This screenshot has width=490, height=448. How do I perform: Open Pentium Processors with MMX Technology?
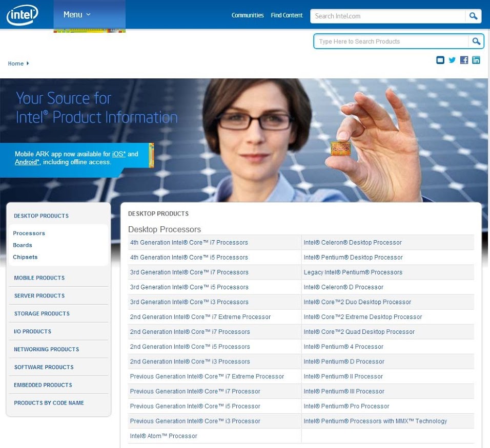375,421
